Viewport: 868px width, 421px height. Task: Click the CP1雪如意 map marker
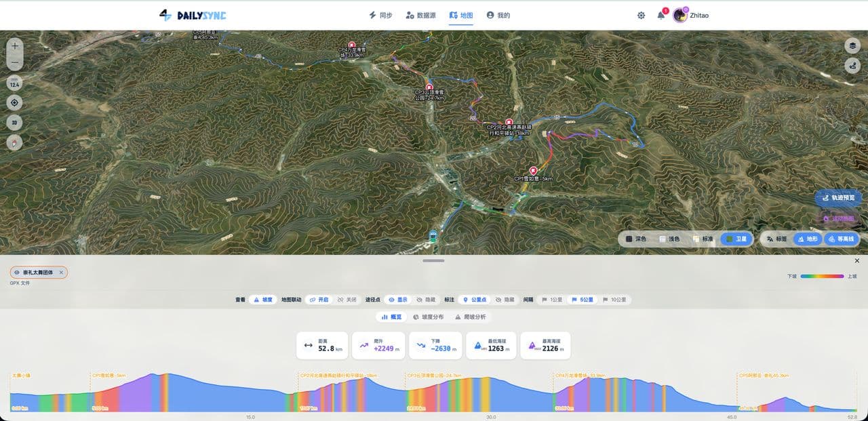[x=533, y=170]
